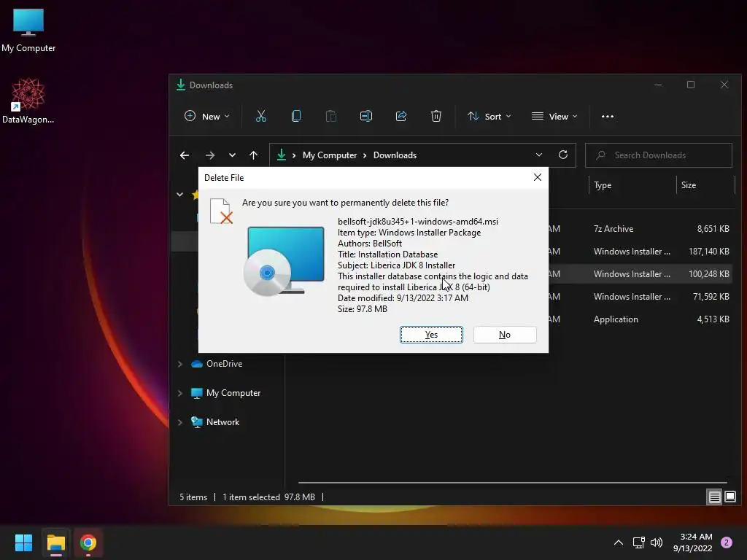The image size is (747, 560).
Task: Click the horizontal scrollbar in file list
Action: click(x=513, y=483)
